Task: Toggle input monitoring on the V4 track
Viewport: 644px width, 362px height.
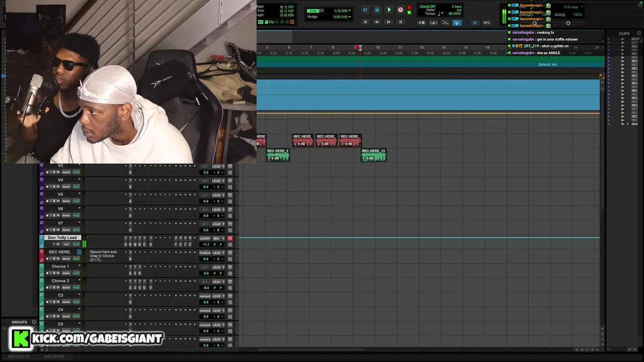Action: [51, 187]
